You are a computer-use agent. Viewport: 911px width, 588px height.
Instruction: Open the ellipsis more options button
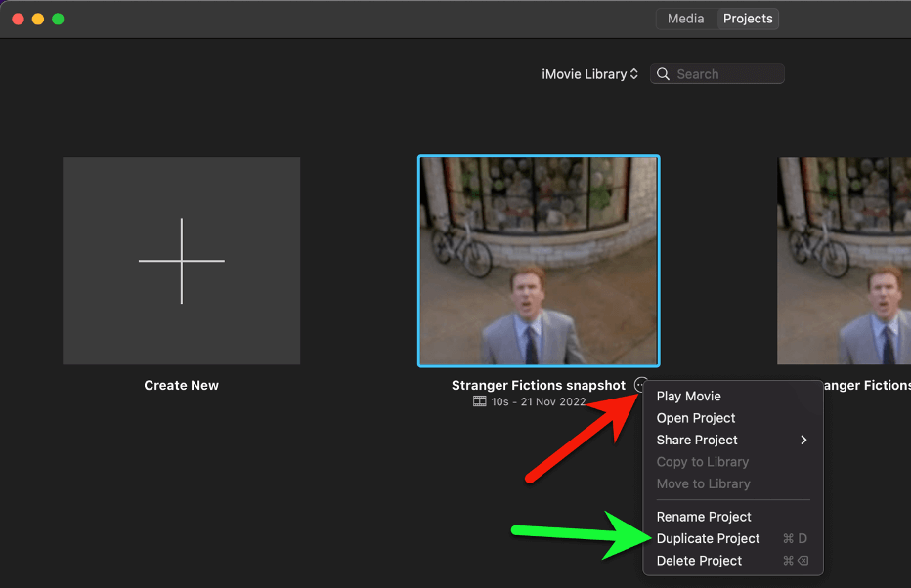[640, 385]
